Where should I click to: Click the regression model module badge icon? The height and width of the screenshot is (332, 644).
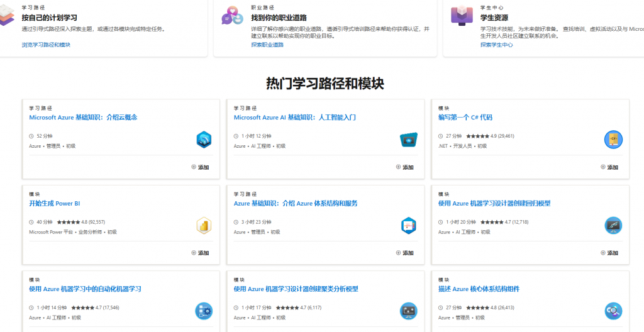pyautogui.click(x=613, y=226)
